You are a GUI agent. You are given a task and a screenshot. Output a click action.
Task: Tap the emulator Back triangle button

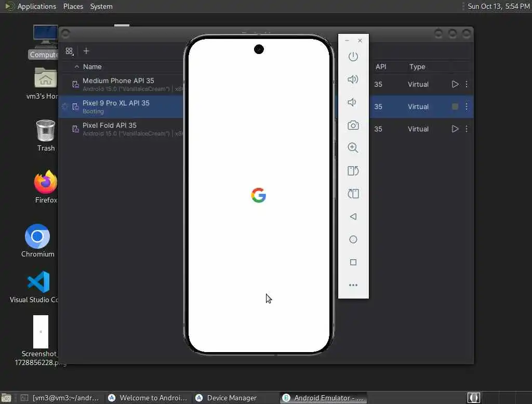[x=353, y=217]
